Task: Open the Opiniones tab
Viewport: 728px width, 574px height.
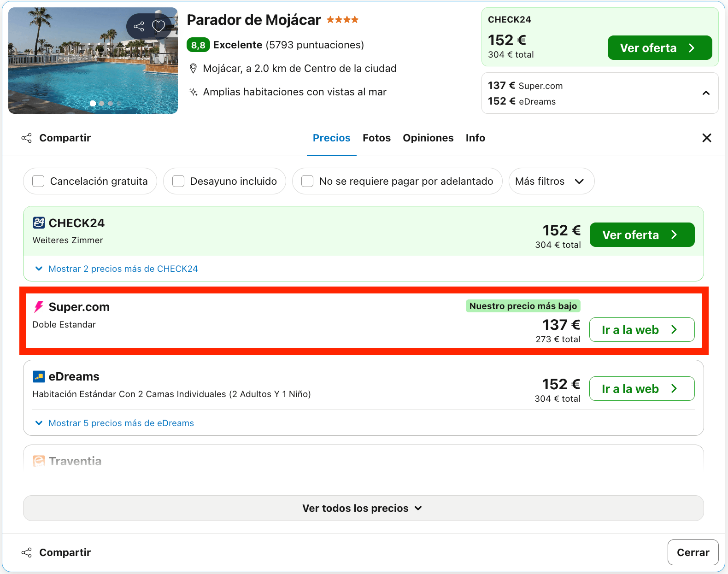Action: pos(428,138)
